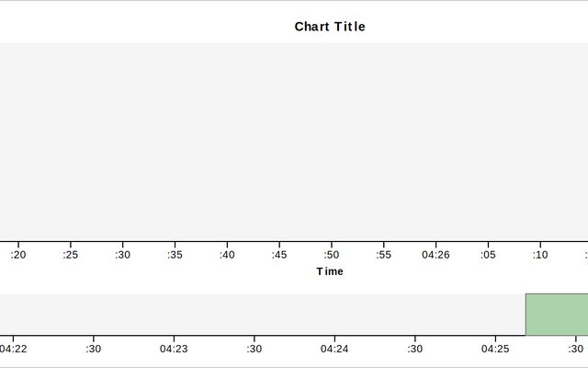Select the "Time" axis label
588x368 pixels.
(x=330, y=271)
